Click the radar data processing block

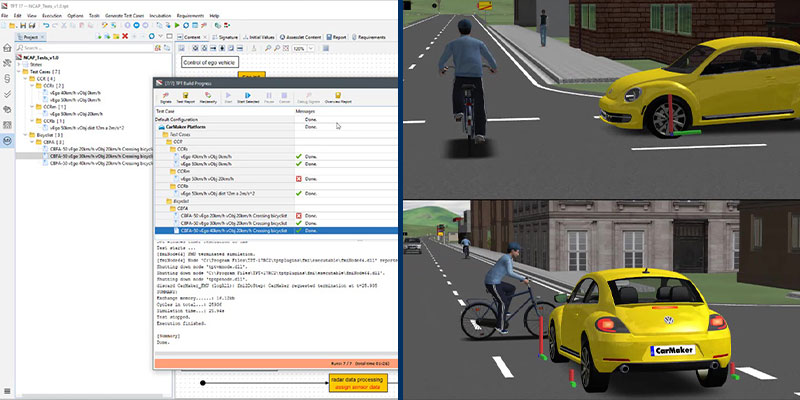click(x=356, y=383)
